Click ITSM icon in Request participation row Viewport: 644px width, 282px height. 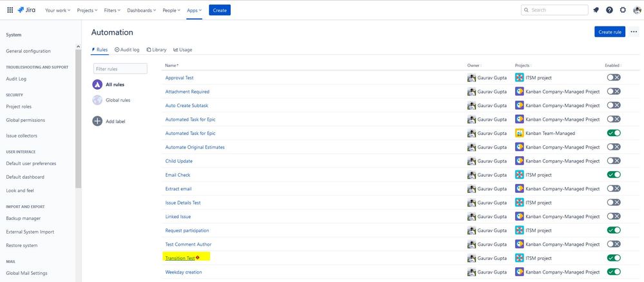(520, 230)
